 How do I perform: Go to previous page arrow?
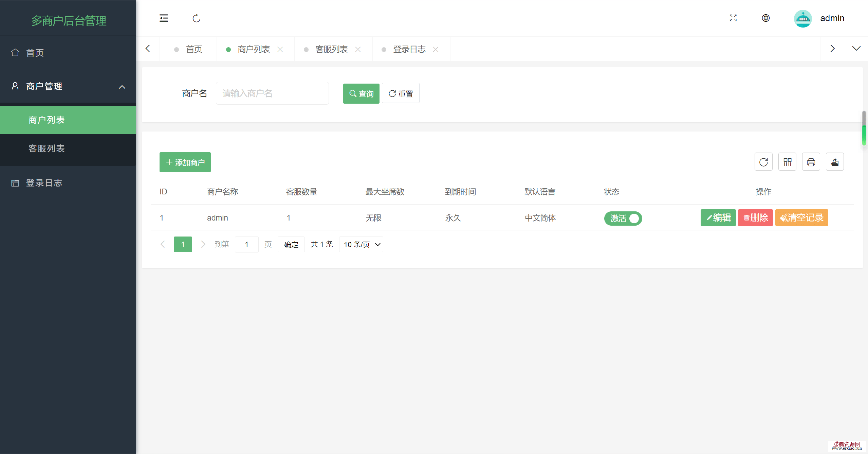(x=163, y=244)
